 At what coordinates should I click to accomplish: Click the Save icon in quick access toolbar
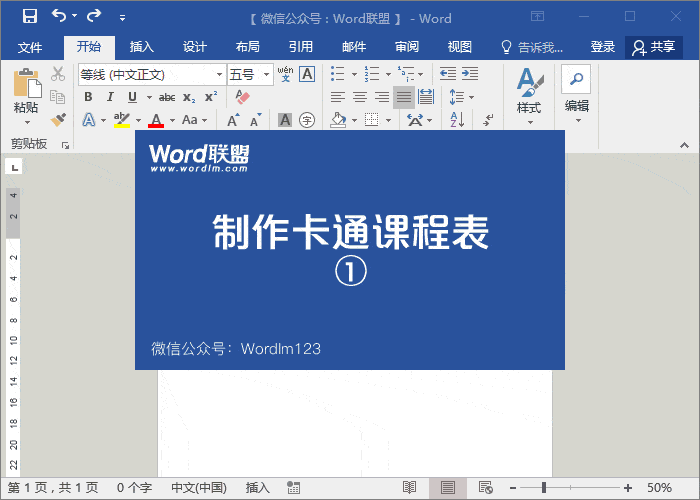click(30, 17)
